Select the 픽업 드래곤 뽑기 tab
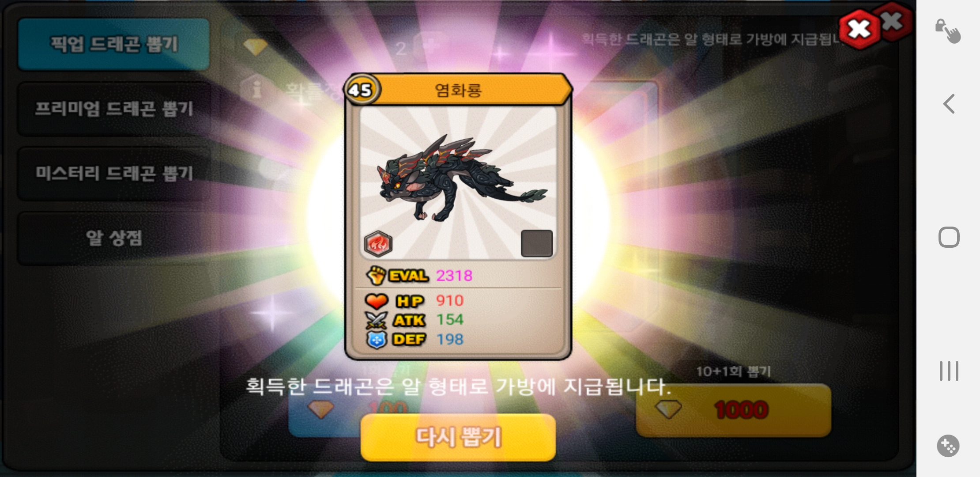The width and height of the screenshot is (980, 477). click(113, 44)
